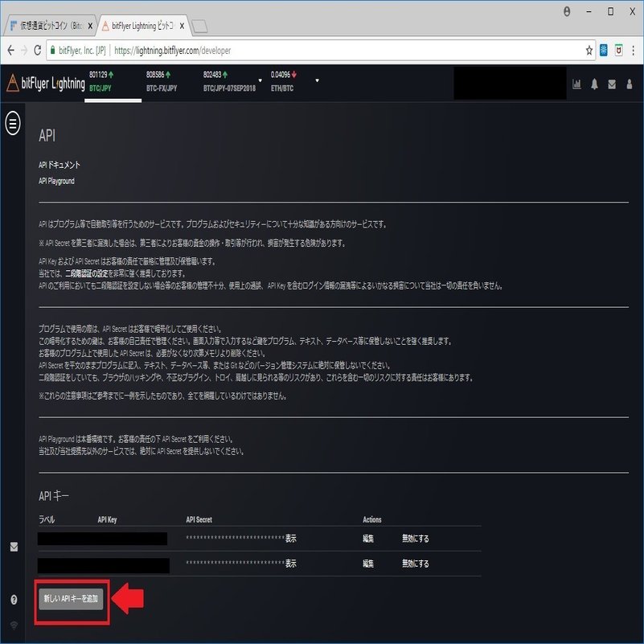Expand the ETH/BTC dropdown arrow
The height and width of the screenshot is (644, 644).
(317, 80)
